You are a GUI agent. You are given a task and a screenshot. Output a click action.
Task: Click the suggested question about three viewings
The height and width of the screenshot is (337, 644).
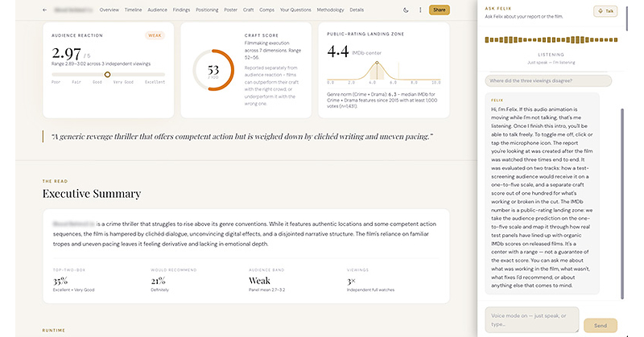pyautogui.click(x=548, y=81)
